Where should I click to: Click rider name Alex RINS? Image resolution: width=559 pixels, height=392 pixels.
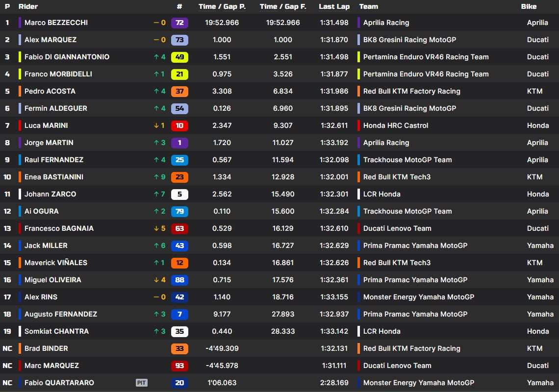[x=41, y=297]
